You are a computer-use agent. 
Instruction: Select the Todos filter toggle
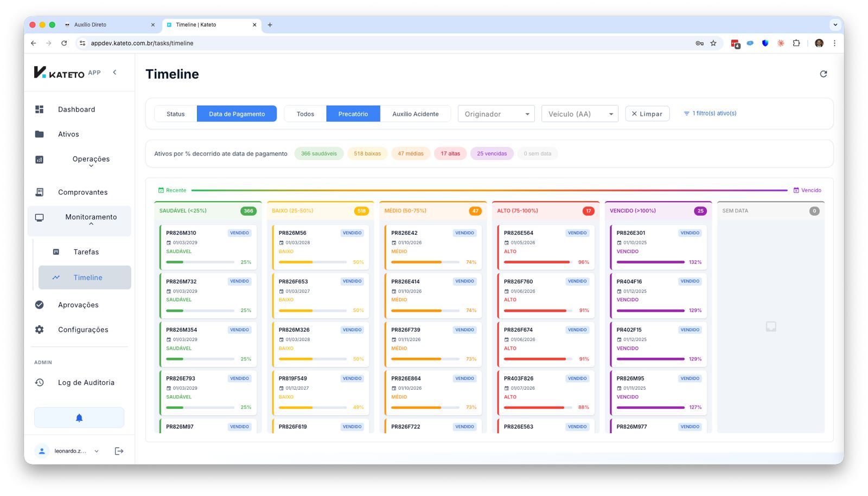[305, 114]
